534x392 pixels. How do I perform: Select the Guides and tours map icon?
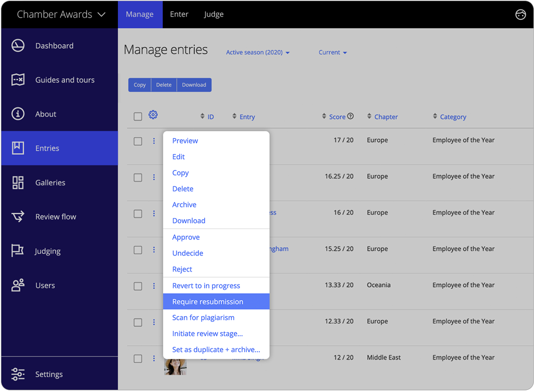[x=18, y=79]
